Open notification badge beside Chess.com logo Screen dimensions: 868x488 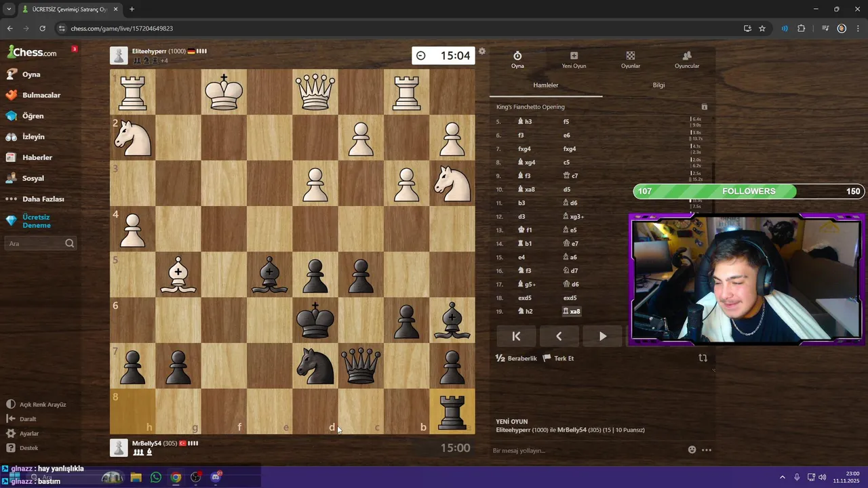point(74,49)
